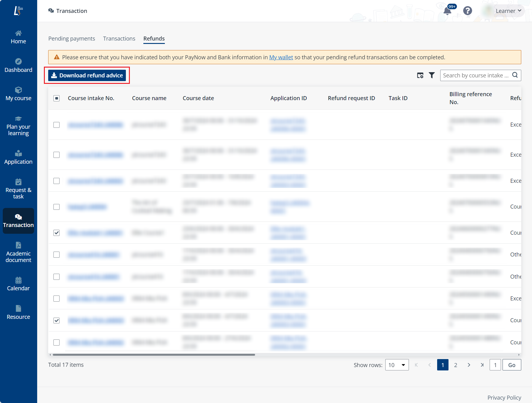Expand the Show rows dropdown

[x=397, y=365]
